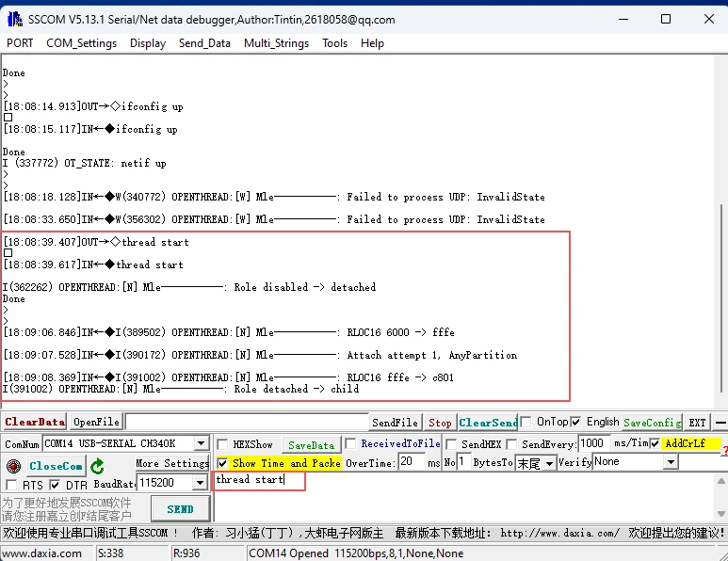Maximize the SSCOM window
This screenshot has width=728, height=561.
[x=666, y=19]
